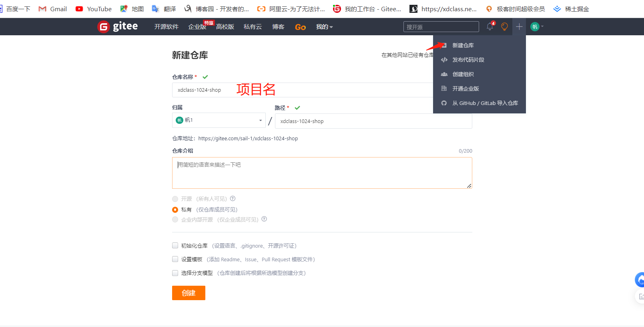The image size is (644, 327).
Task: Open the 我的工作台 Gitee bookmark
Action: 367,9
